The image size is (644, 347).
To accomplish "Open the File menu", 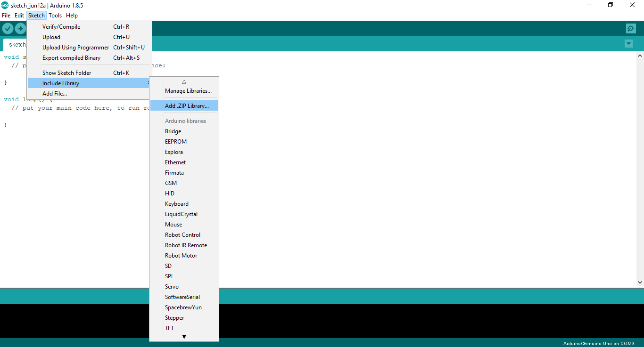I will pos(6,16).
